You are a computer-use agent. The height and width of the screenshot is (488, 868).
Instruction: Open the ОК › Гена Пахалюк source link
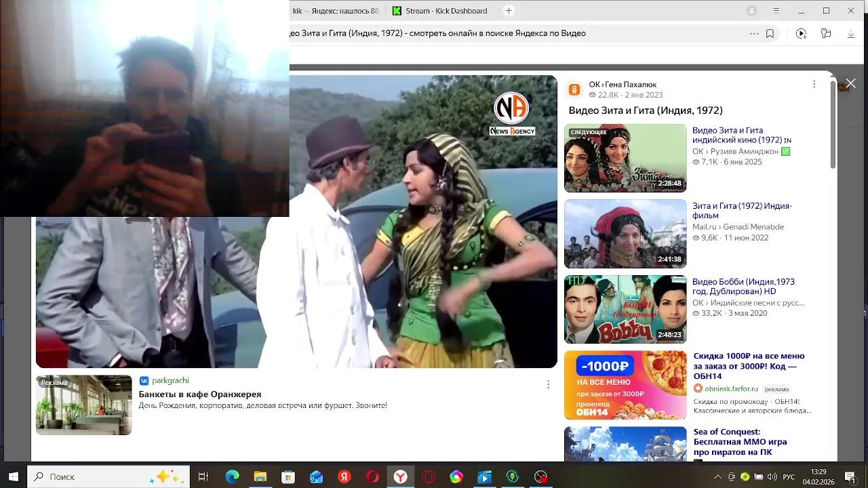pyautogui.click(x=623, y=85)
